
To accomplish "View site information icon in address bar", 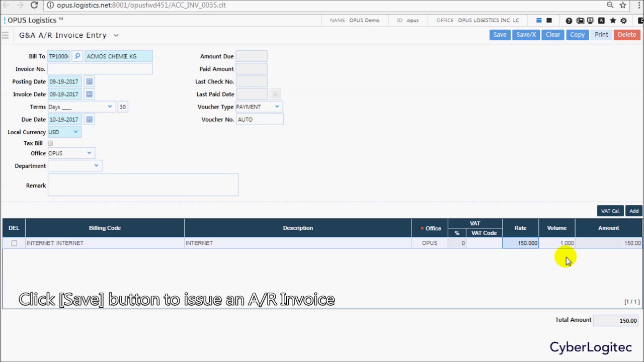I will click(50, 5).
